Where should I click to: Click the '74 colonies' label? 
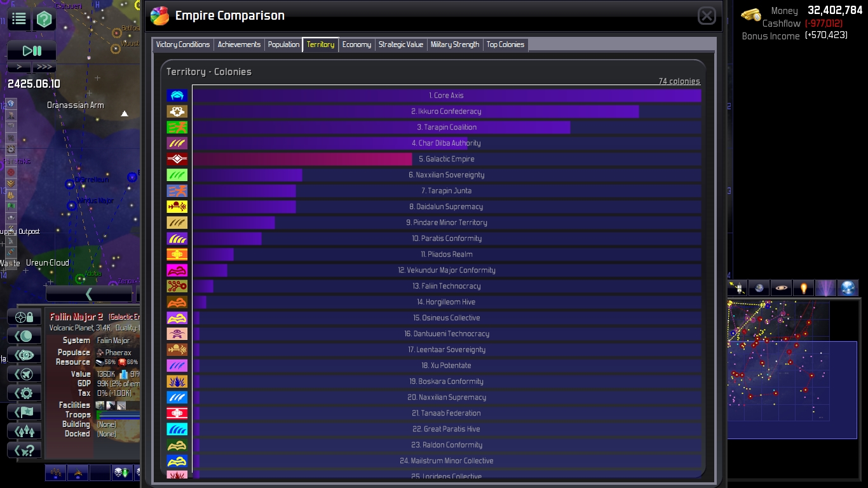pos(679,81)
